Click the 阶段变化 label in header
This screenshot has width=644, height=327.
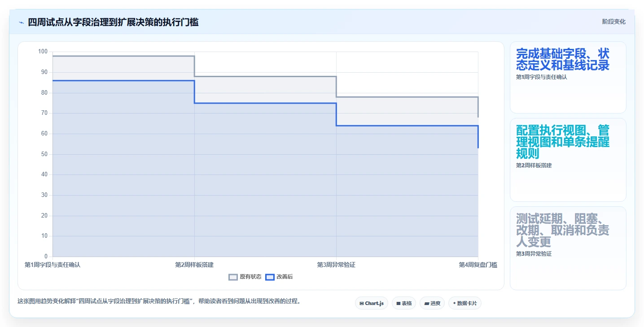coord(613,22)
